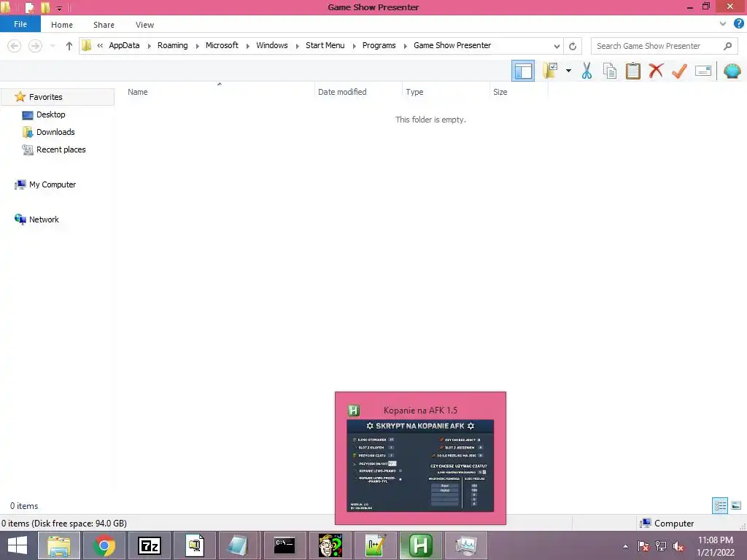Switch to large icons view button
This screenshot has width=747, height=560.
(x=736, y=506)
